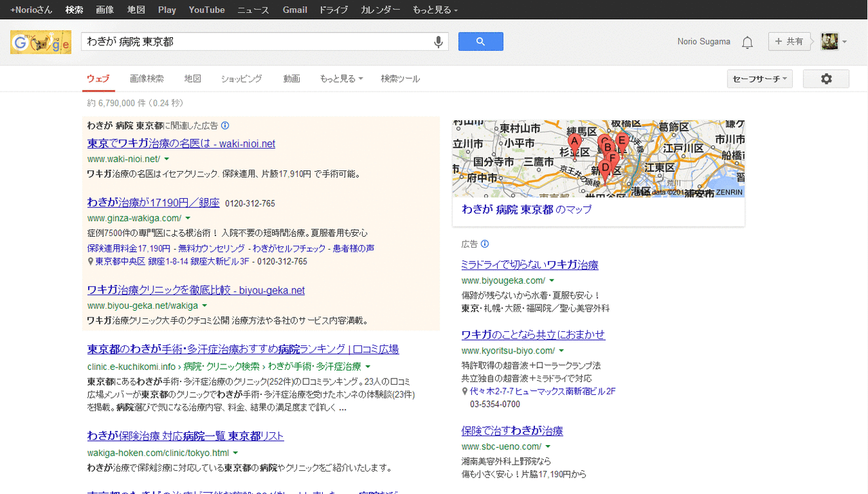Click 代々木2-7-7ヒューマックス南新宿ビル2F address

click(543, 392)
